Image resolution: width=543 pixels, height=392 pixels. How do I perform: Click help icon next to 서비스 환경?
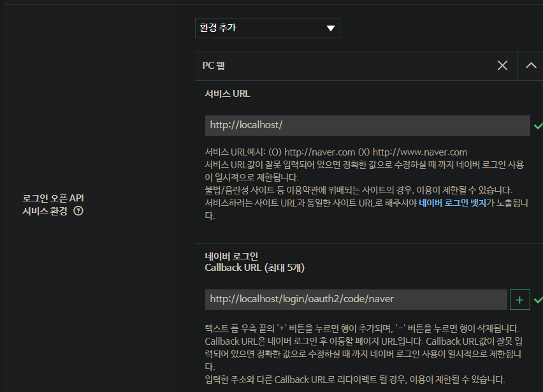click(x=78, y=211)
